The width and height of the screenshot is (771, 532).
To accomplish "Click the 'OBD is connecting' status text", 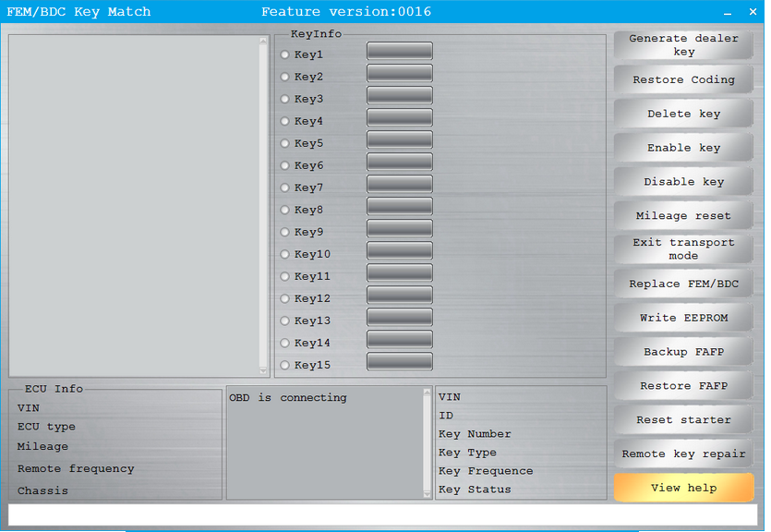I will point(288,397).
